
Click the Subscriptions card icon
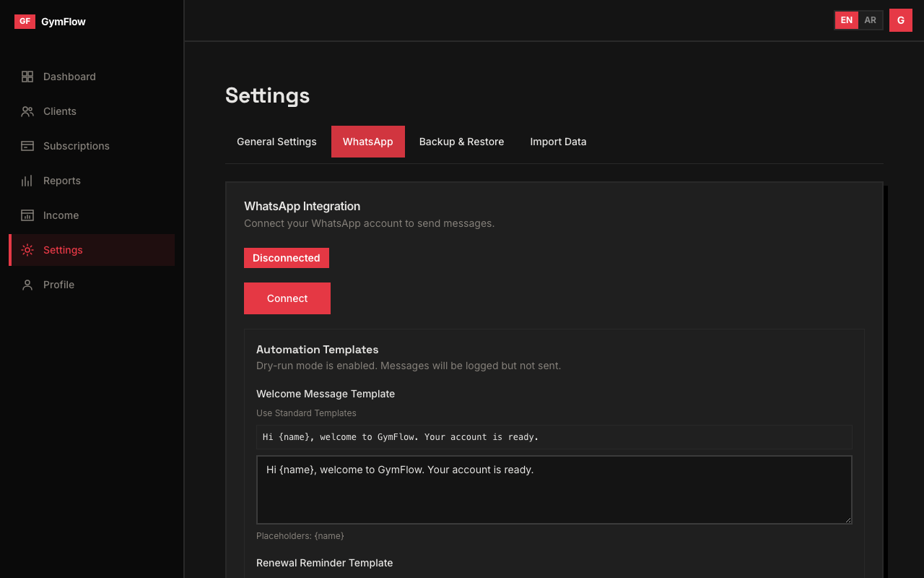pyautogui.click(x=27, y=146)
